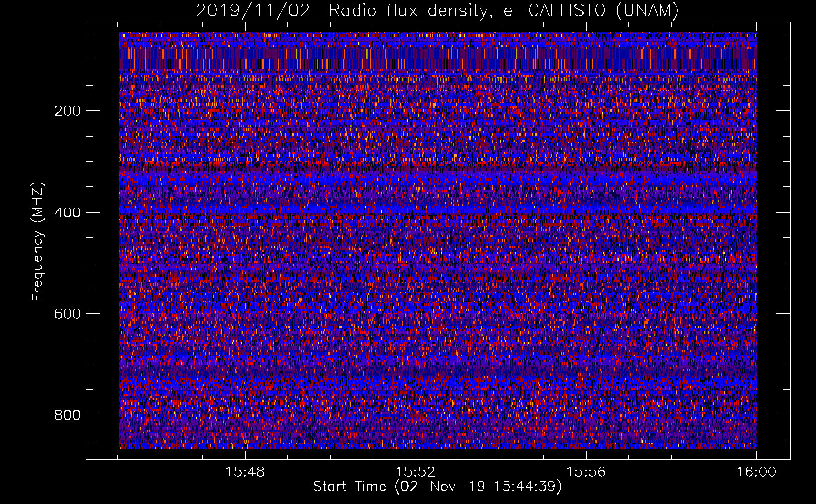Click the 'Start Time (02-Nov-19 15:44:39)' label
The height and width of the screenshot is (504, 816).
point(437,487)
